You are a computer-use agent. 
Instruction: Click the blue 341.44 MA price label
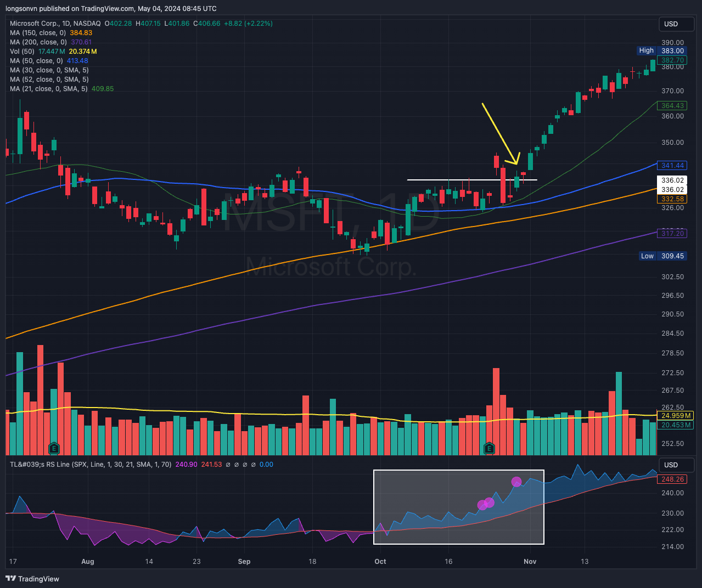672,166
